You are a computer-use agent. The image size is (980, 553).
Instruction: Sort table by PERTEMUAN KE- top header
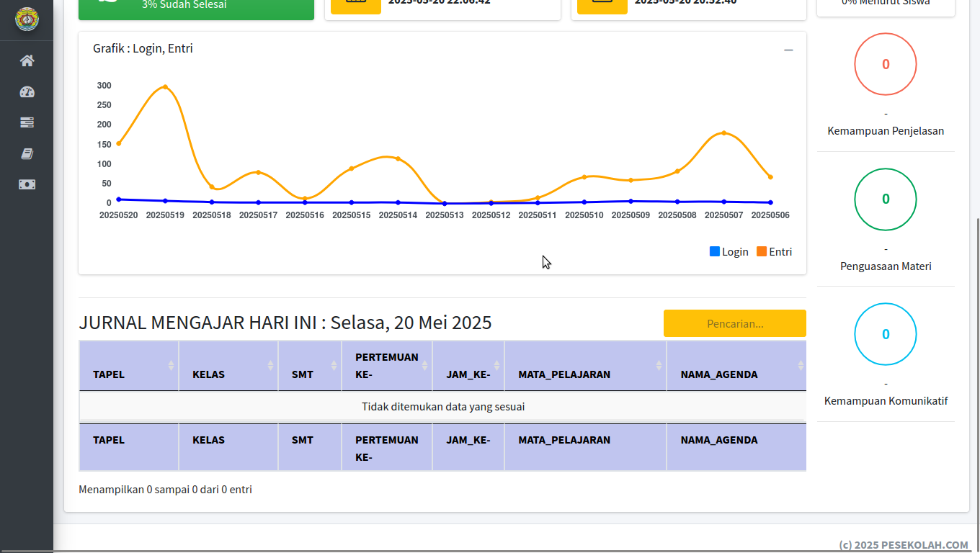[387, 366]
